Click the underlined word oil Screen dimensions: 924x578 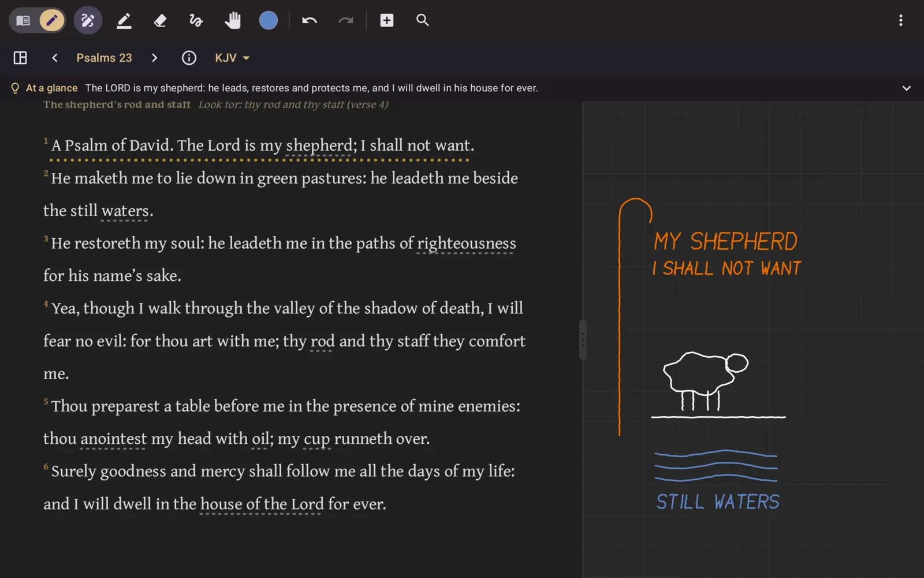coord(261,439)
